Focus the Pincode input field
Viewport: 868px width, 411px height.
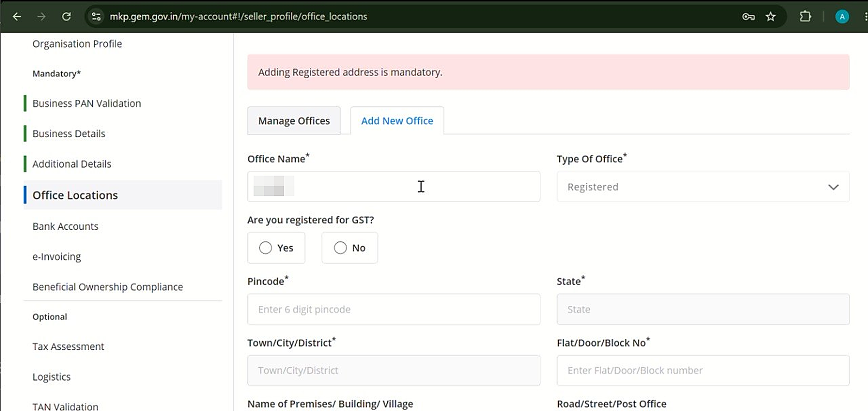point(394,309)
